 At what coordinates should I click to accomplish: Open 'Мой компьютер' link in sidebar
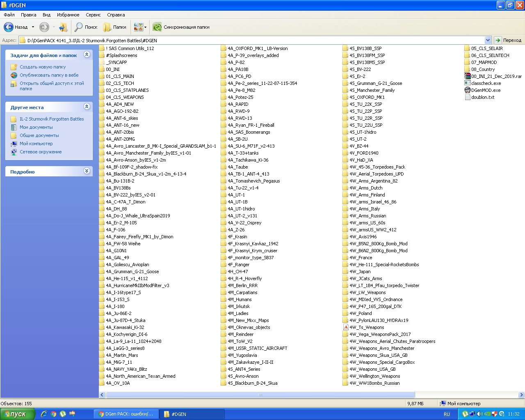36,144
